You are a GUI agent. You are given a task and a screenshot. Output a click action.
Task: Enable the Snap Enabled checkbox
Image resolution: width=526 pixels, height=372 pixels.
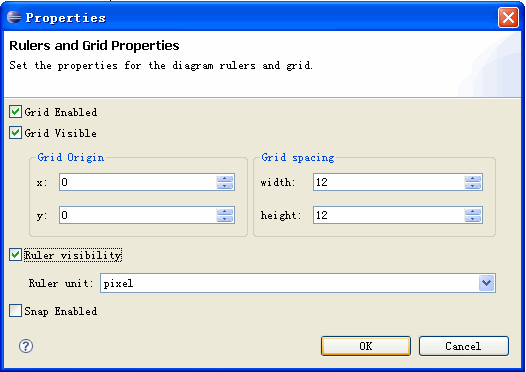(15, 311)
